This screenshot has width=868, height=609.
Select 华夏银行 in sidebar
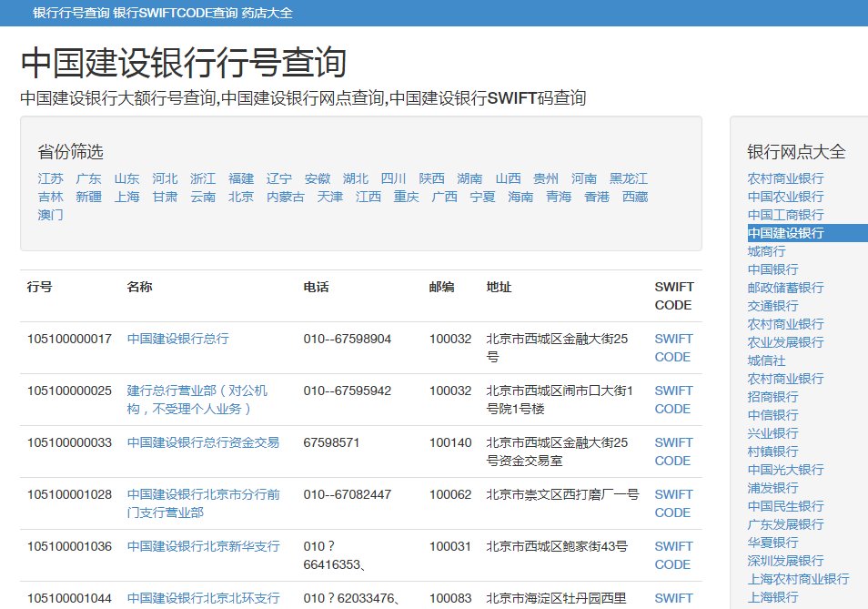(x=772, y=543)
